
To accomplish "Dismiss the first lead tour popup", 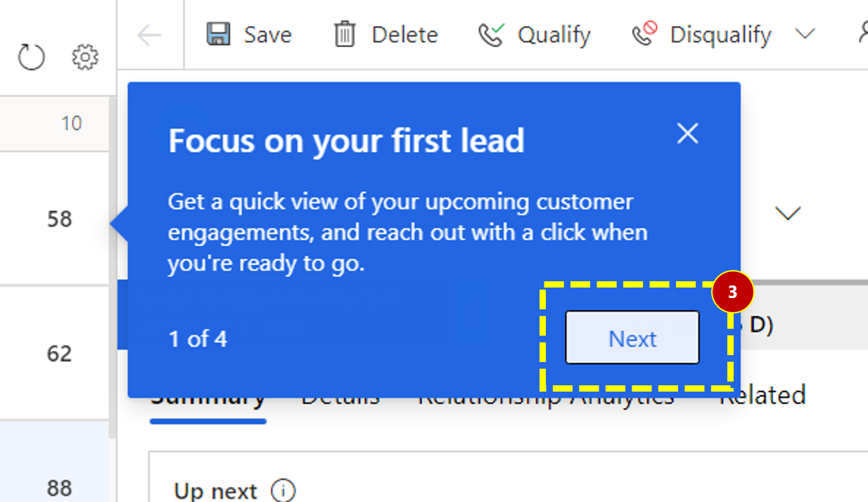I will [x=687, y=134].
